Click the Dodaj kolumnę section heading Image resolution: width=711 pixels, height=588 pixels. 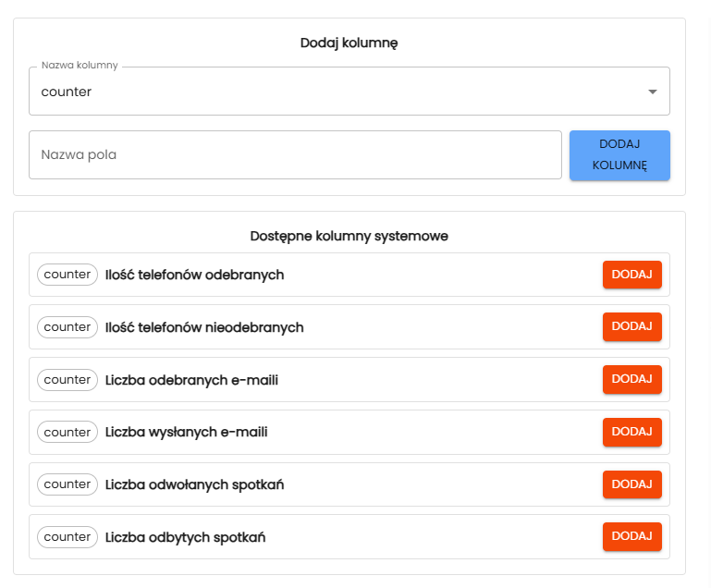pos(349,43)
